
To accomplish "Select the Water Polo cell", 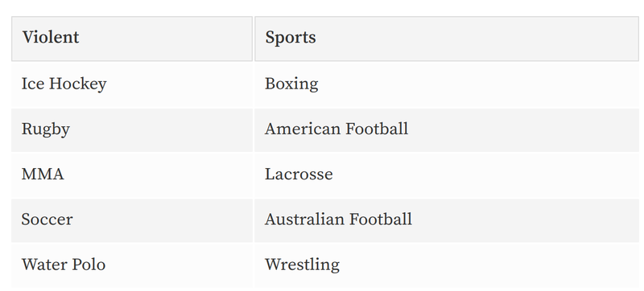I will pyautogui.click(x=132, y=265).
